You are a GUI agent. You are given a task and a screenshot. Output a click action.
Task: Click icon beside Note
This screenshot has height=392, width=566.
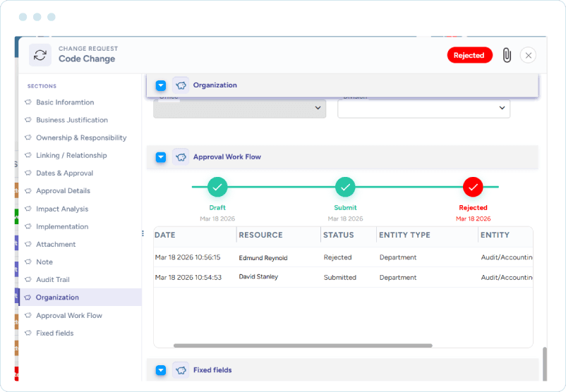(28, 262)
